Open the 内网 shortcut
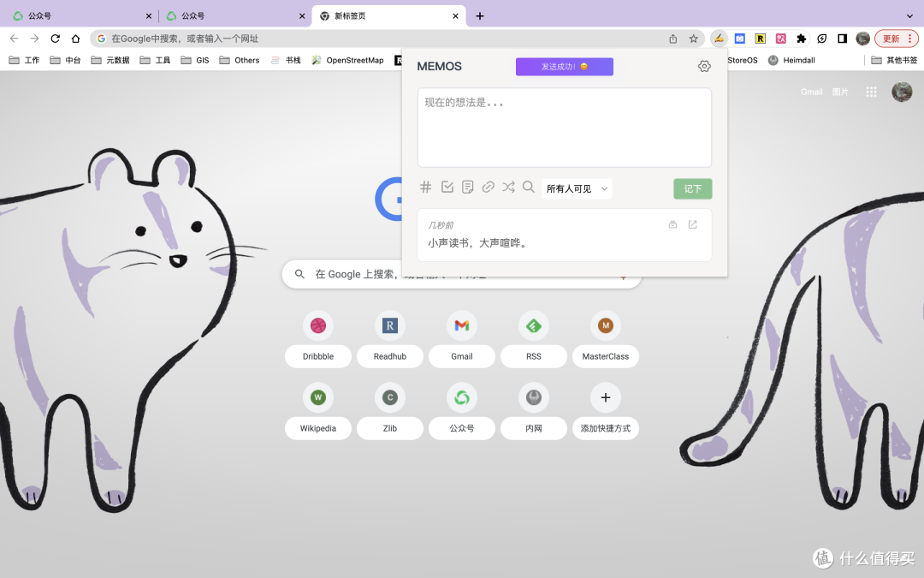924x578 pixels. pos(533,411)
